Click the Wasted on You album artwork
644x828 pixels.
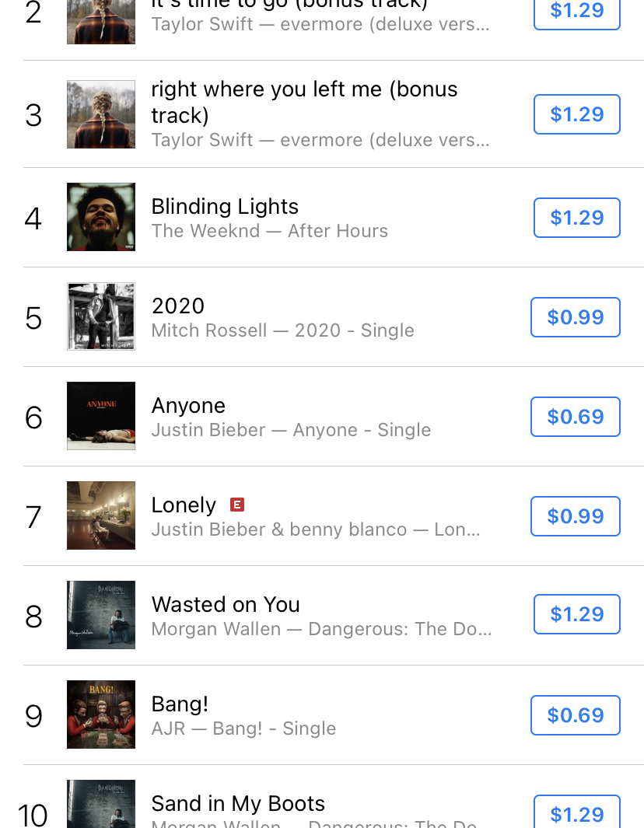point(101,615)
